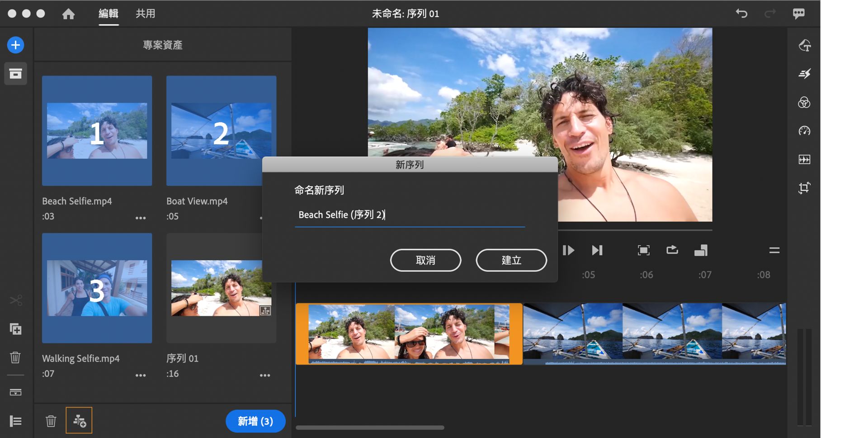Open the color adjustment panel icon
The height and width of the screenshot is (438, 868).
tap(804, 103)
